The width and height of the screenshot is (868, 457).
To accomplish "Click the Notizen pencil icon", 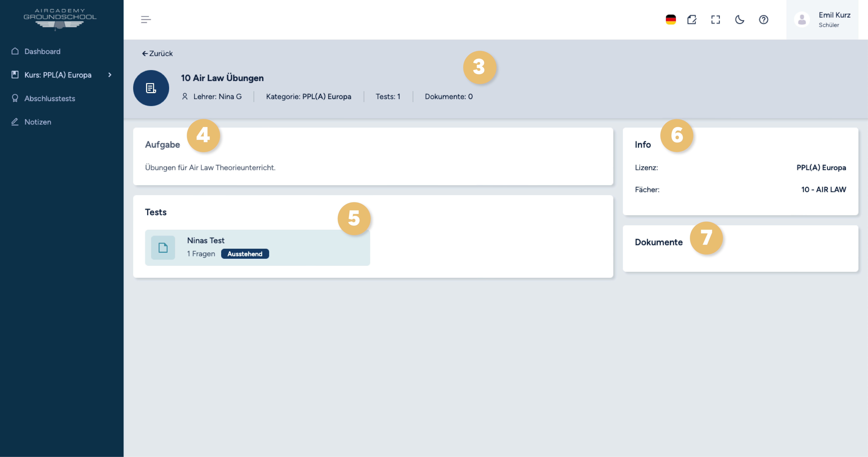I will click(x=15, y=122).
